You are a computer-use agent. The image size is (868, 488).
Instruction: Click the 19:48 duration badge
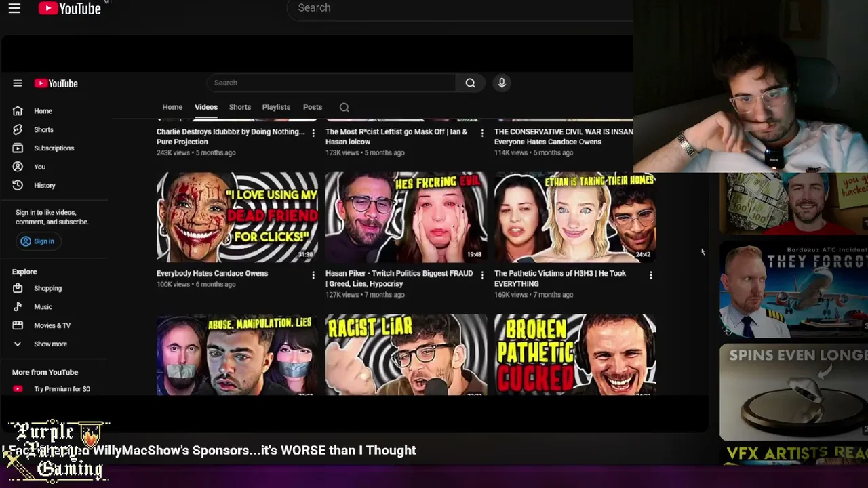pyautogui.click(x=474, y=255)
